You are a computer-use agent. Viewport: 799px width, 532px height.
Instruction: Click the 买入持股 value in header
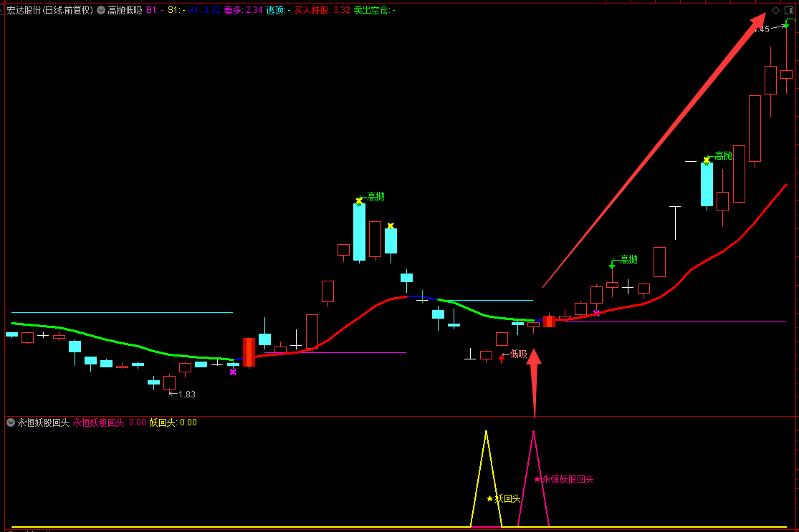click(x=342, y=11)
